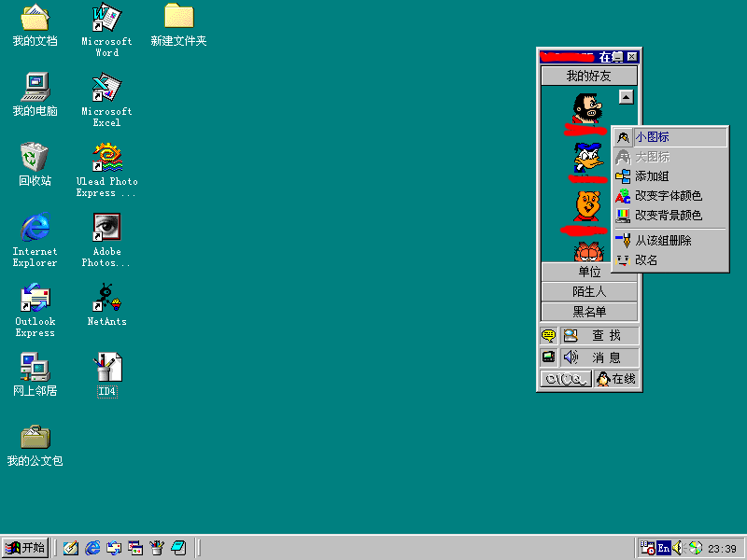Viewport: 747px width, 560px height.
Task: Choose 添加组 from the context menu
Action: tap(669, 176)
